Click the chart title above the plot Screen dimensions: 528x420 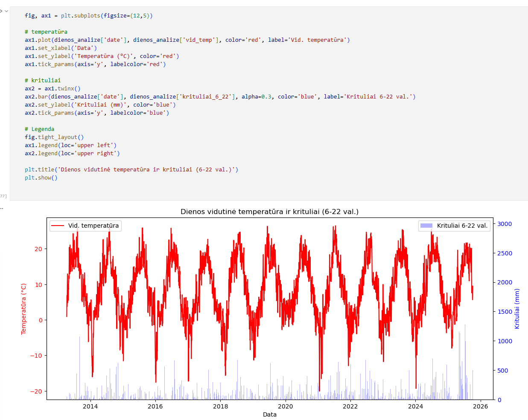click(x=269, y=212)
